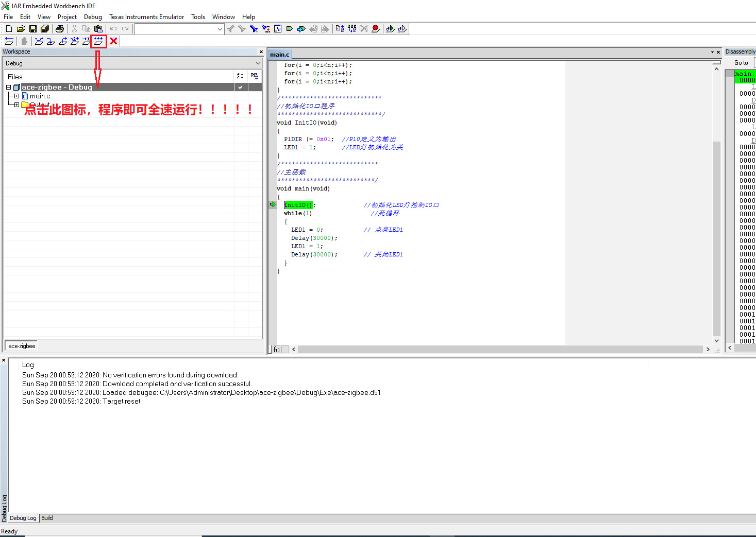
Task: Collapse the ace-zigbee - Debug project node
Action: point(8,87)
